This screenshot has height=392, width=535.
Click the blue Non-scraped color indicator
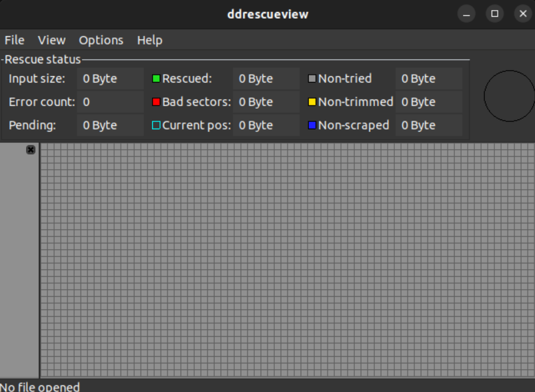pyautogui.click(x=312, y=125)
